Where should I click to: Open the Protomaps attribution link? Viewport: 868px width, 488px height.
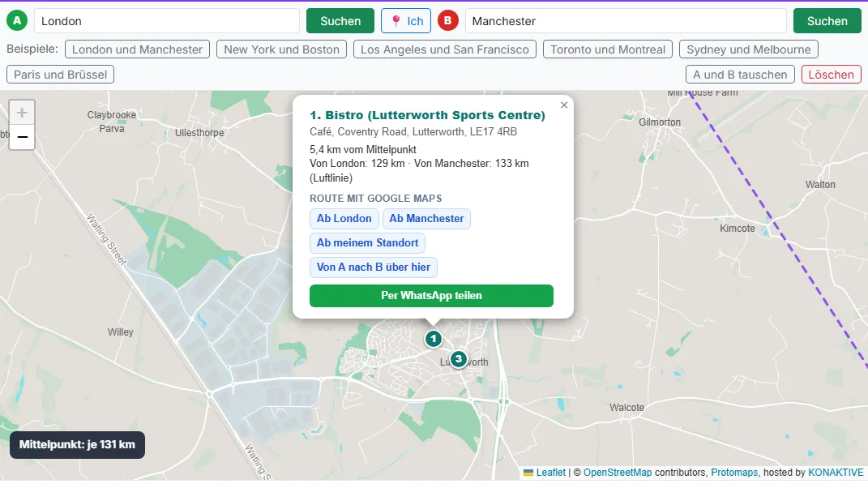coord(734,473)
